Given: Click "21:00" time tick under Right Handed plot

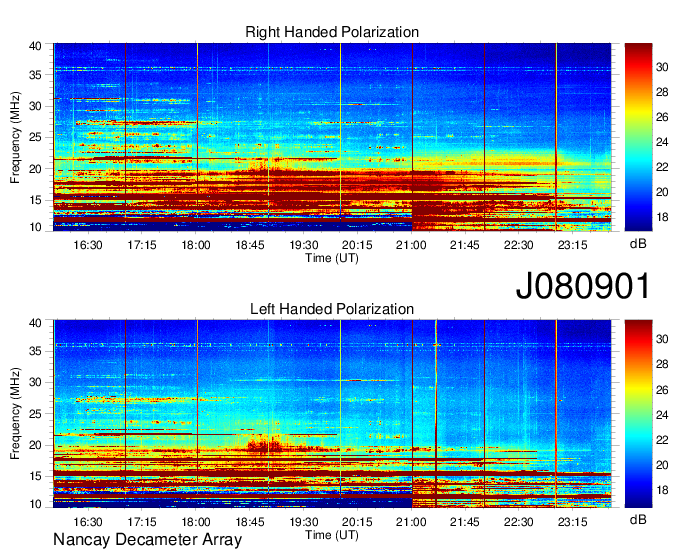Looking at the screenshot, I should coord(411,245).
